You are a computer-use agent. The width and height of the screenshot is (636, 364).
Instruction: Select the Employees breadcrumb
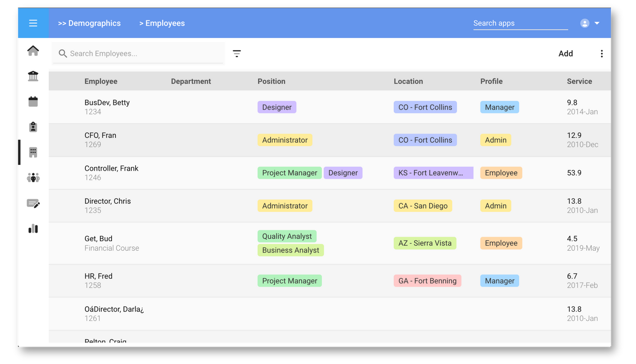pyautogui.click(x=162, y=23)
